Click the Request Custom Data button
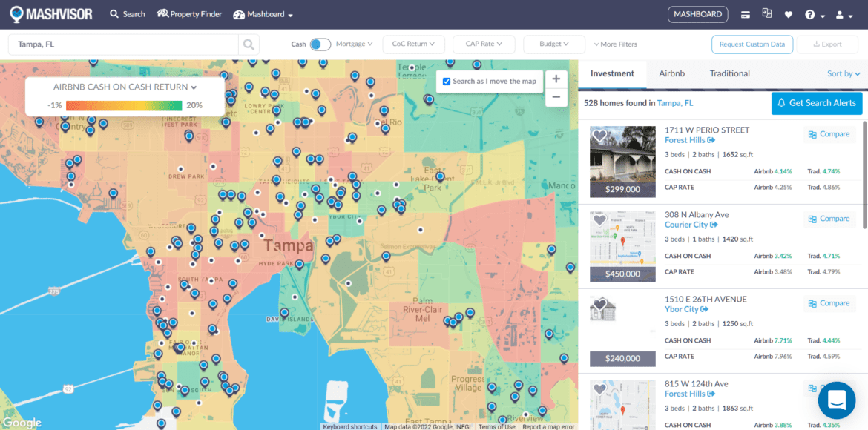868x430 pixels. tap(752, 44)
